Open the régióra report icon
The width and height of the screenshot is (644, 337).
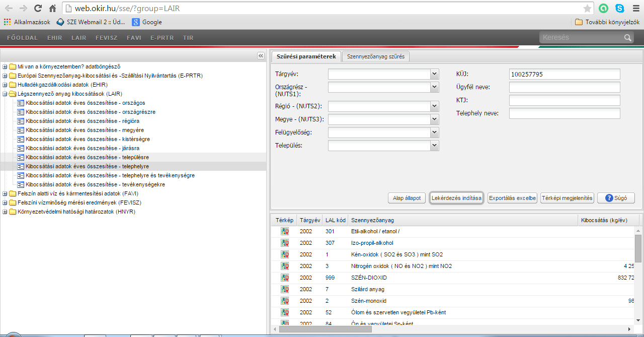coord(21,121)
